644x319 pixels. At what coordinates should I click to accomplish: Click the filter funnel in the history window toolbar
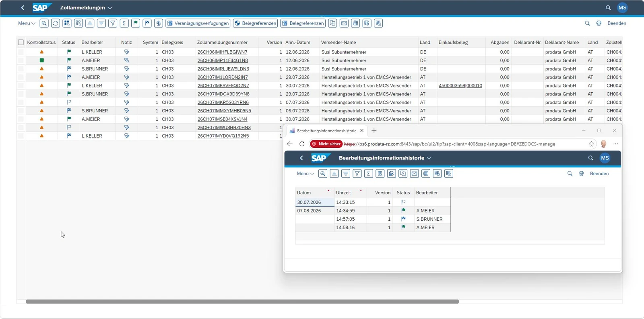(357, 174)
